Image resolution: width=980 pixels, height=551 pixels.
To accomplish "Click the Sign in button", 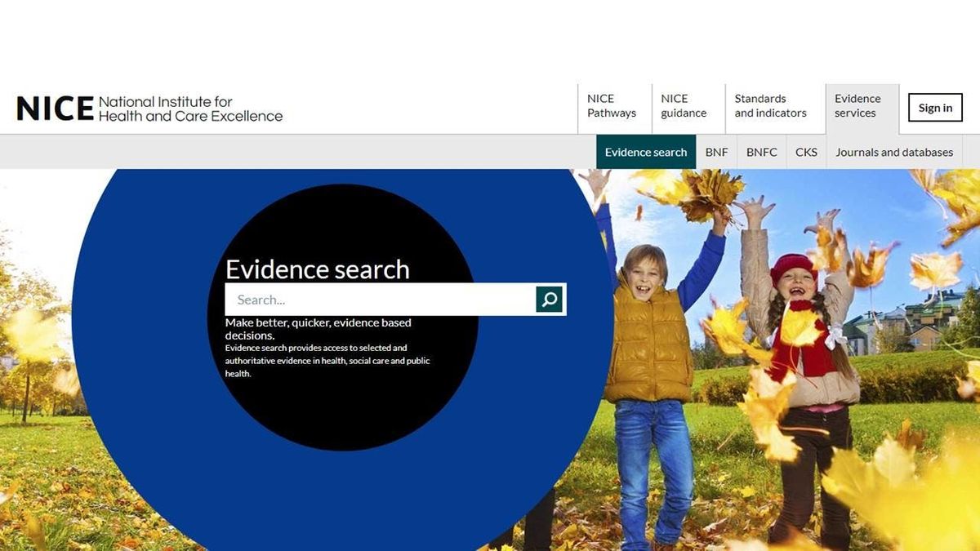I will (x=935, y=108).
